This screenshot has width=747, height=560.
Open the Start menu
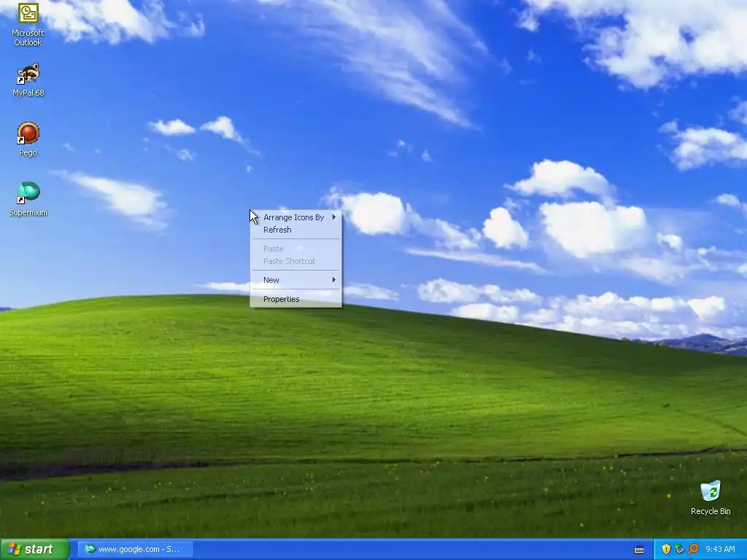click(34, 549)
